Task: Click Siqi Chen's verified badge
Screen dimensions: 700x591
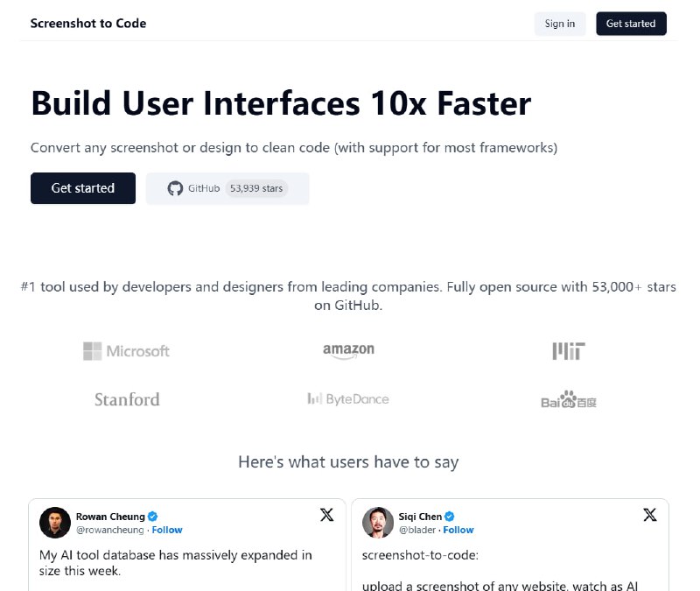Action: (450, 517)
